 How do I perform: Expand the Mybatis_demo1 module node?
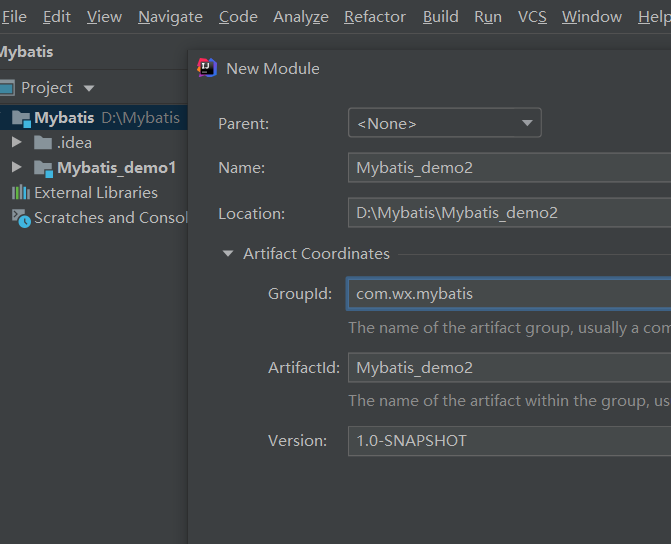[x=16, y=168]
